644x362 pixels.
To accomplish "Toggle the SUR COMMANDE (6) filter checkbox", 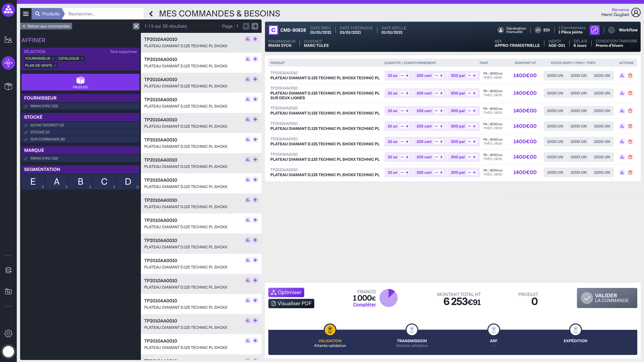I will point(26,139).
